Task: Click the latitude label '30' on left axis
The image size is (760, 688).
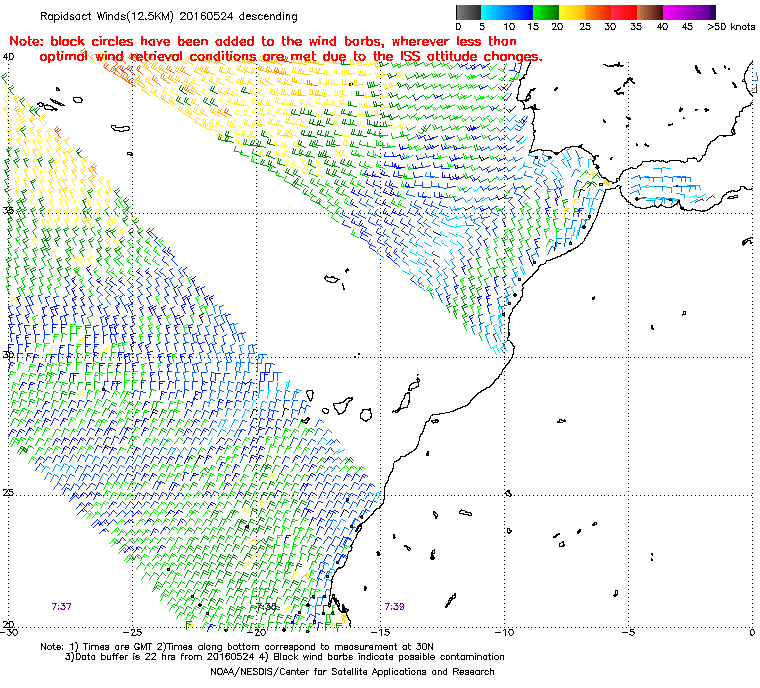Action: [8, 354]
